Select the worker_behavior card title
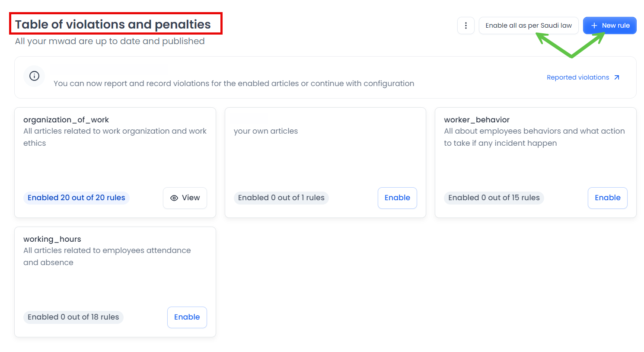The image size is (644, 352). pos(476,120)
